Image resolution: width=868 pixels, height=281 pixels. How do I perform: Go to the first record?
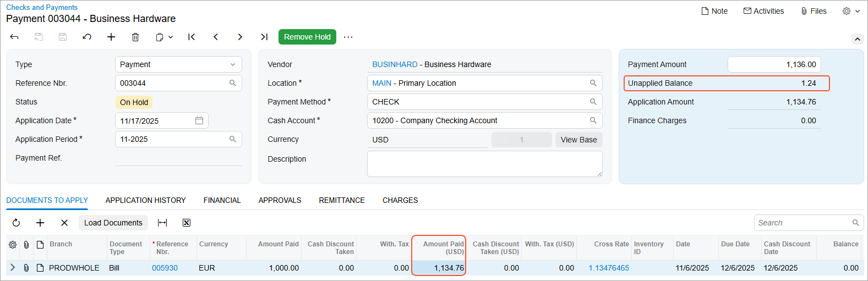[x=192, y=37]
